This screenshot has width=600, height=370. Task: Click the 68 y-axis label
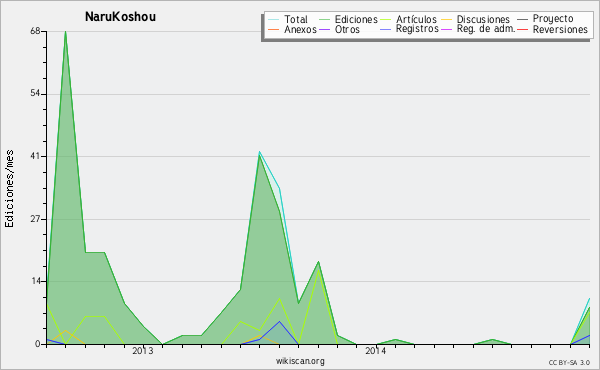pyautogui.click(x=35, y=31)
